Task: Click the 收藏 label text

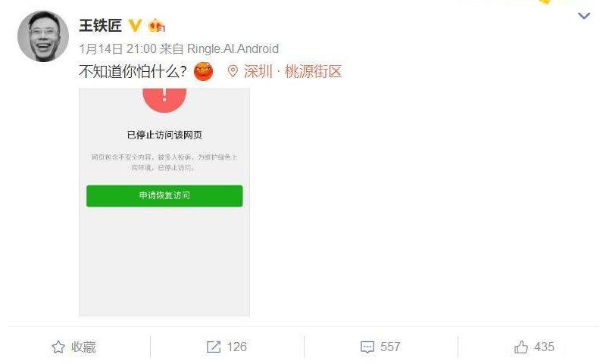Action: pos(83,347)
